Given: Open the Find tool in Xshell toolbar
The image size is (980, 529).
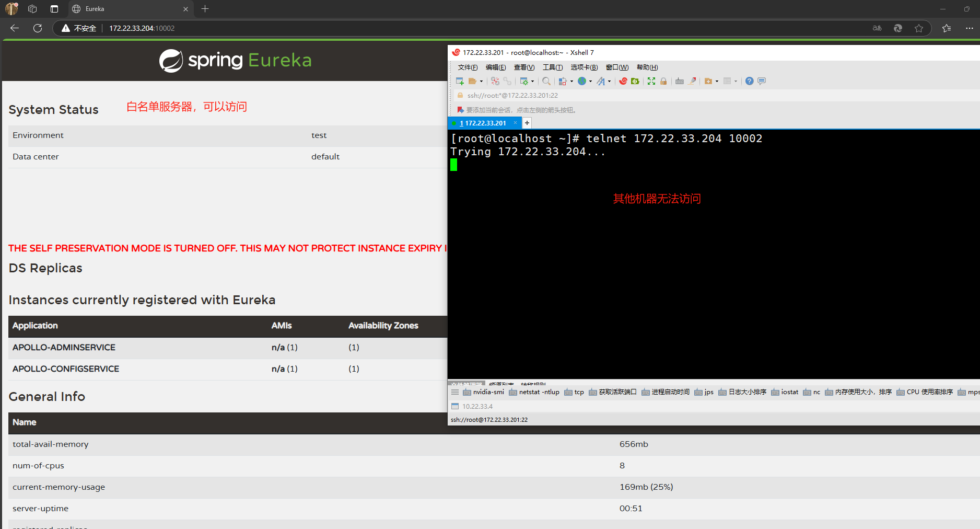Looking at the screenshot, I should (546, 81).
